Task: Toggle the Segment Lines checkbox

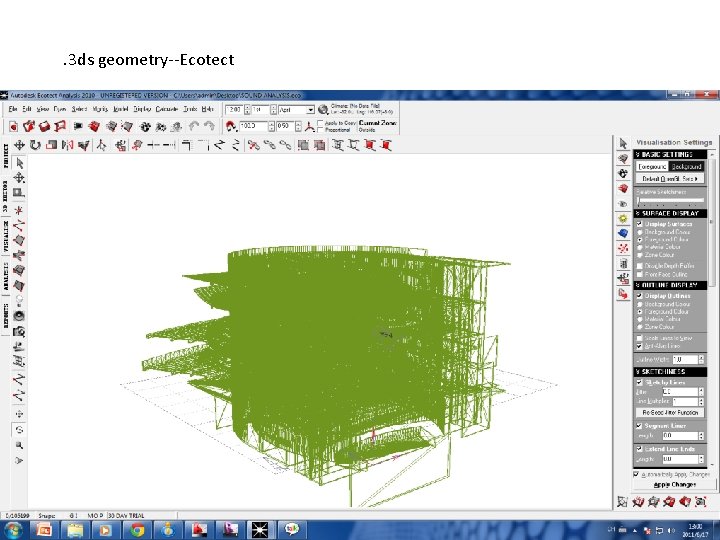Action: pyautogui.click(x=639, y=426)
